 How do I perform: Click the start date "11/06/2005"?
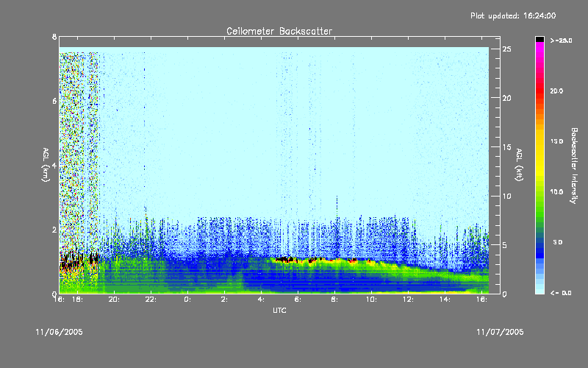coord(60,332)
